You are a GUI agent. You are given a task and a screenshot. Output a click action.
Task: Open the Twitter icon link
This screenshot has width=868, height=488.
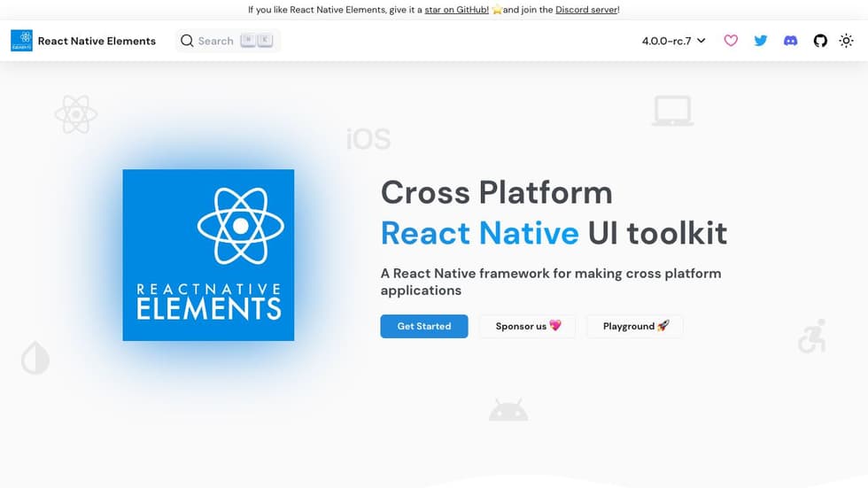(761, 41)
